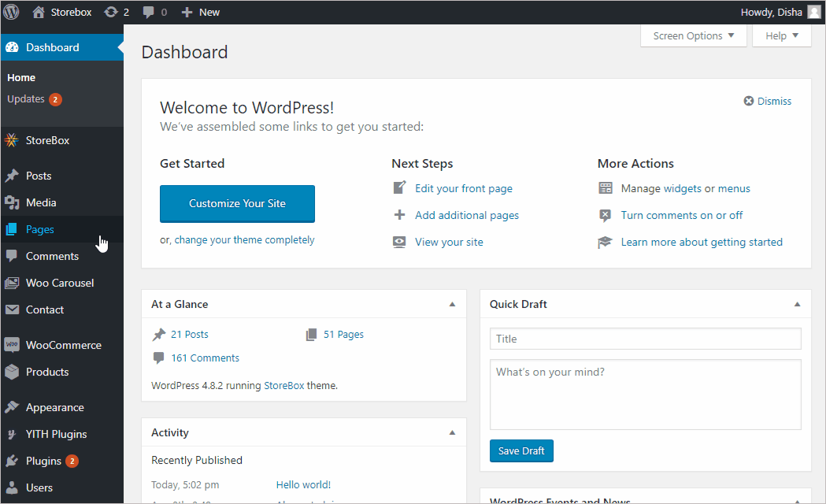This screenshot has height=504, width=826.
Task: Open the comments bubble icon in admin bar
Action: click(x=149, y=12)
